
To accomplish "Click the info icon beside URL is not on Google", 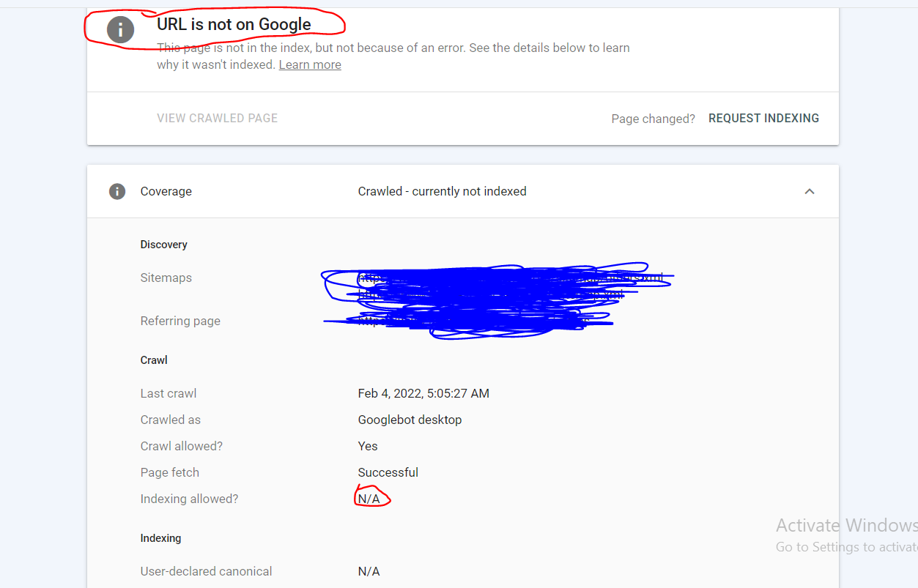I will (x=120, y=29).
